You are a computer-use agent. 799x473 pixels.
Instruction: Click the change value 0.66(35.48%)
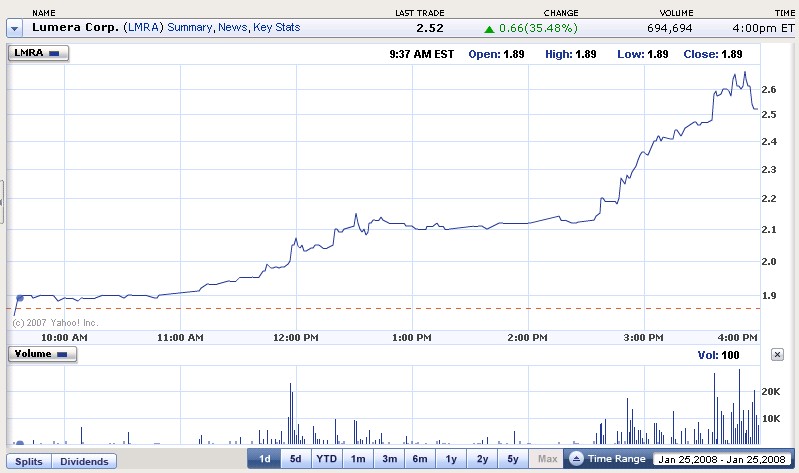click(538, 28)
